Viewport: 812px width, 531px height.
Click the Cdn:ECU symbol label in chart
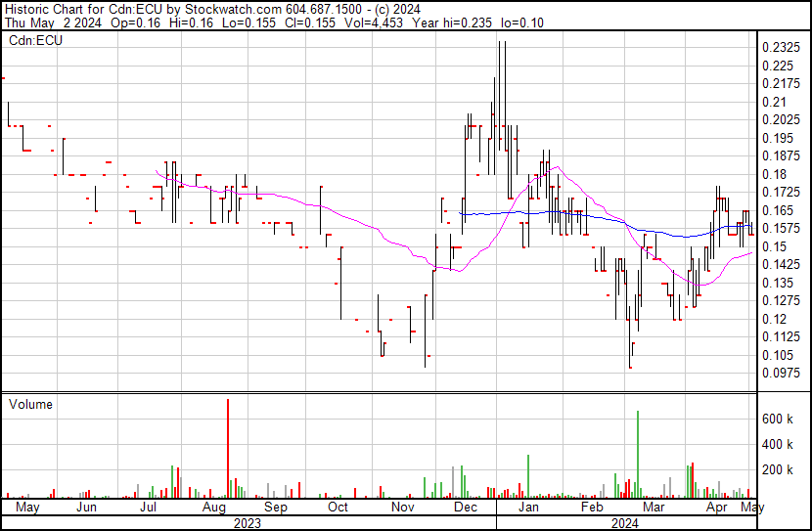(36, 41)
